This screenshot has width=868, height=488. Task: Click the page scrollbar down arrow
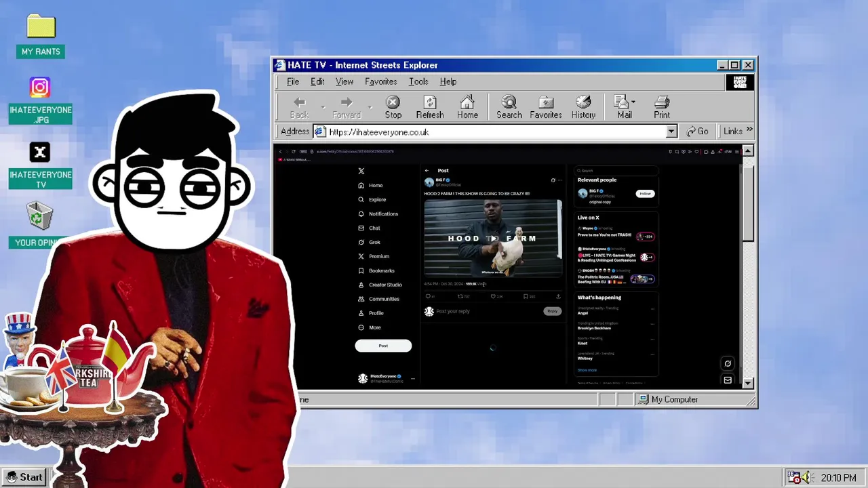pyautogui.click(x=748, y=384)
